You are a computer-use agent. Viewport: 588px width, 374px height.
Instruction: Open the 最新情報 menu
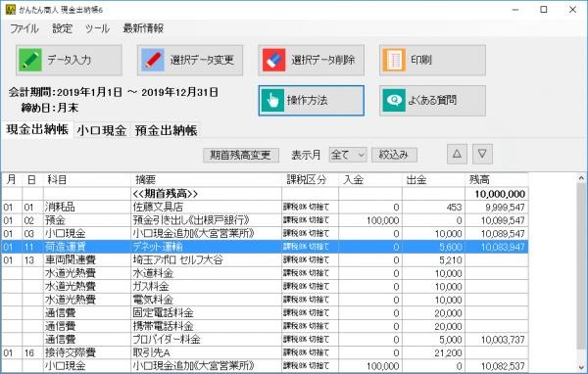tap(143, 28)
